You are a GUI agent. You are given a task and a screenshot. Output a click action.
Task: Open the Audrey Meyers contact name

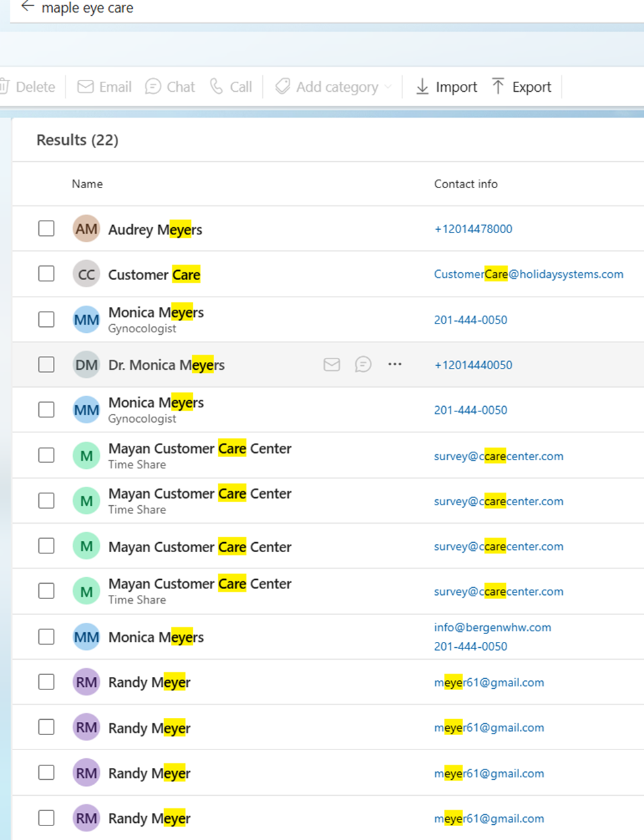pos(155,229)
